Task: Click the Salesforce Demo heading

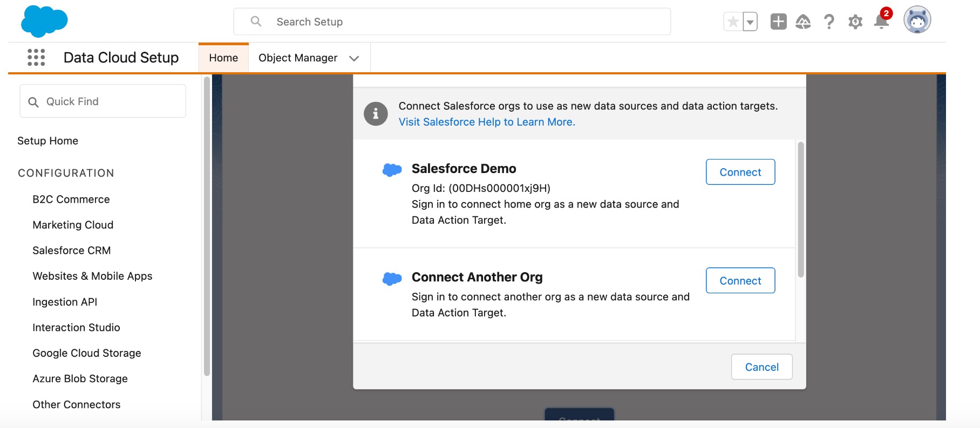Action: coord(464,169)
